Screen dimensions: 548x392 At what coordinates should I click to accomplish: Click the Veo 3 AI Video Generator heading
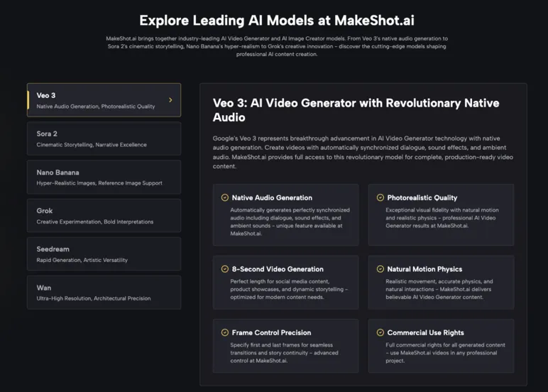356,110
